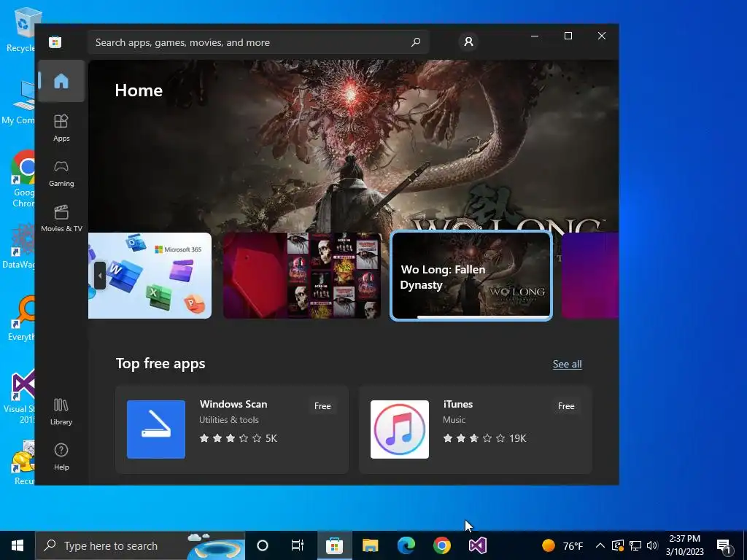Click the search magnifier icon in Store

coord(415,42)
